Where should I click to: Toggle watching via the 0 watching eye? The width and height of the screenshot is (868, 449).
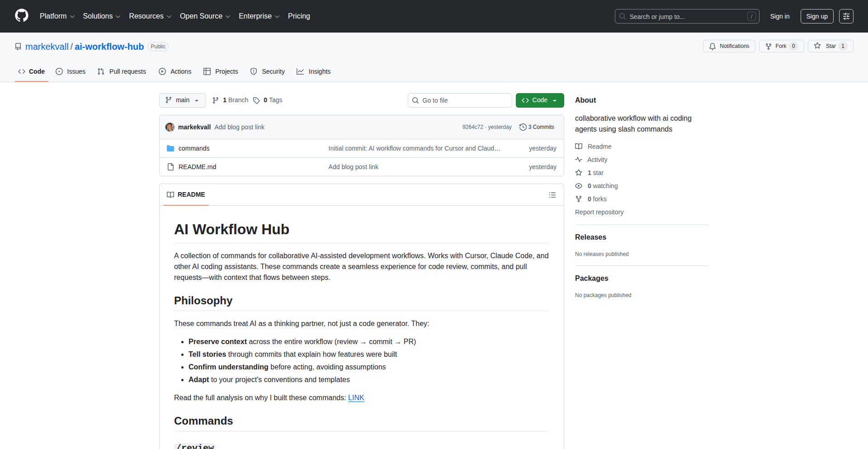pyautogui.click(x=579, y=186)
